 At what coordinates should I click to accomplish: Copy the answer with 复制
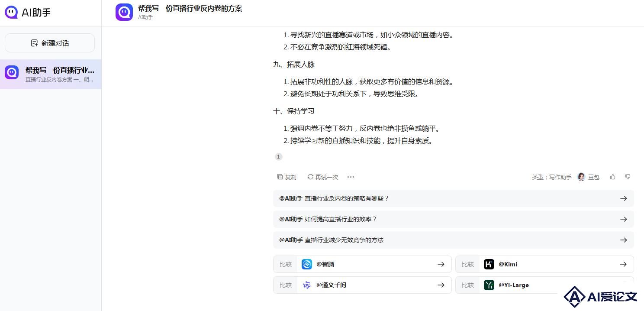287,177
